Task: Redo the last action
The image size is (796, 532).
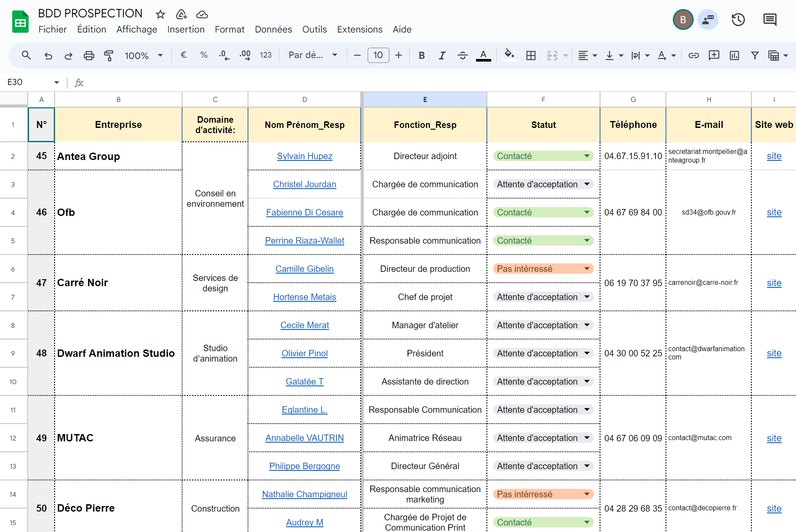Action: click(69, 55)
